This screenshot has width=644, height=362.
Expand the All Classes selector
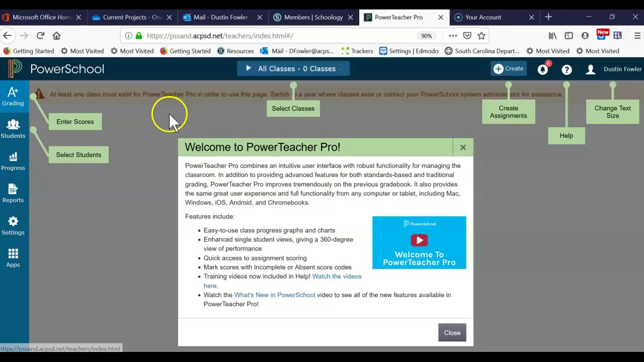[293, 69]
